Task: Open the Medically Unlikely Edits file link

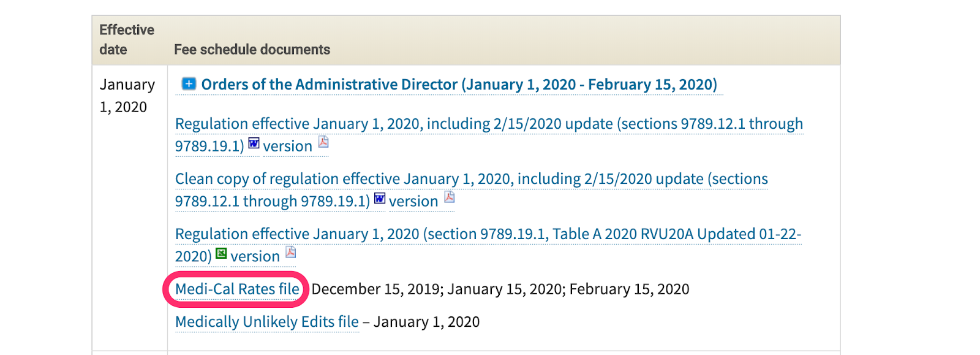Action: click(x=267, y=322)
